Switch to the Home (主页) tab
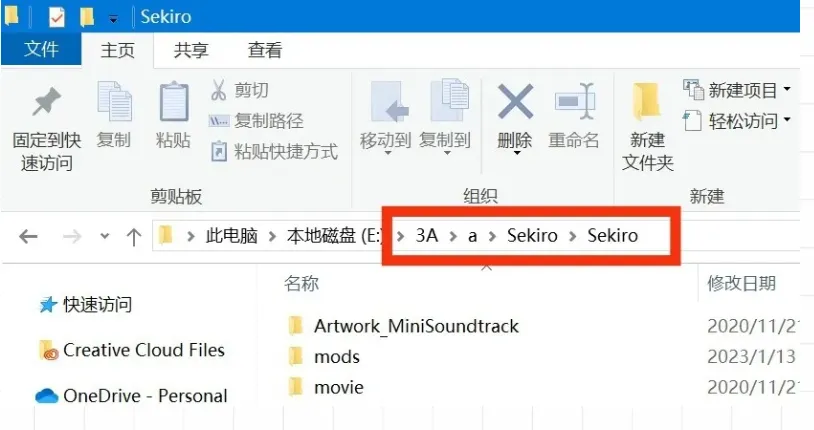 118,50
